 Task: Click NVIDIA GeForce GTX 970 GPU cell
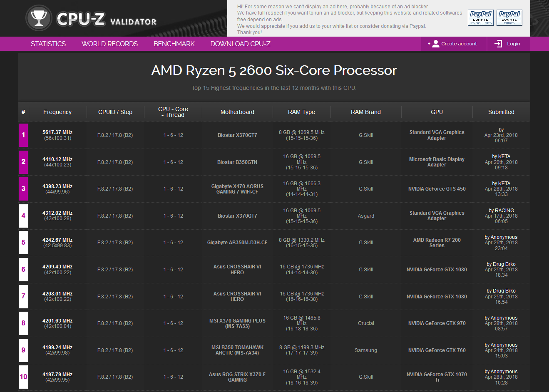tap(437, 323)
